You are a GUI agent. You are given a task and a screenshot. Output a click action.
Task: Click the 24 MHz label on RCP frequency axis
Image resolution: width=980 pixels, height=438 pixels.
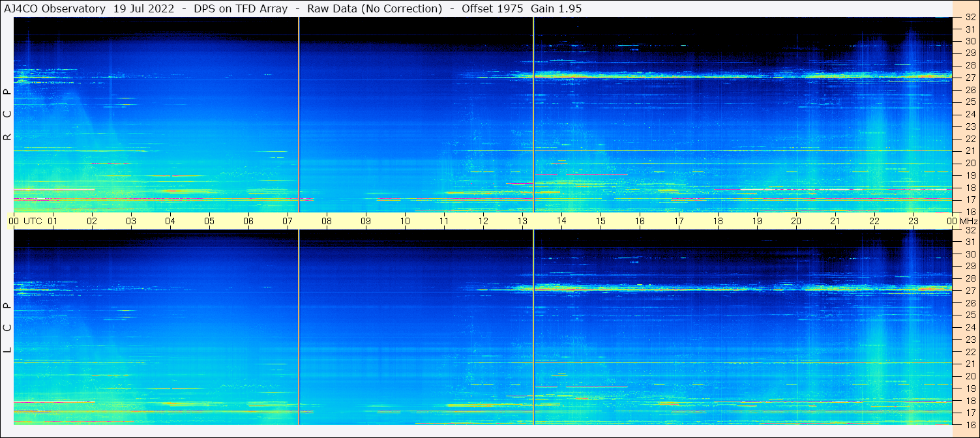pyautogui.click(x=970, y=114)
